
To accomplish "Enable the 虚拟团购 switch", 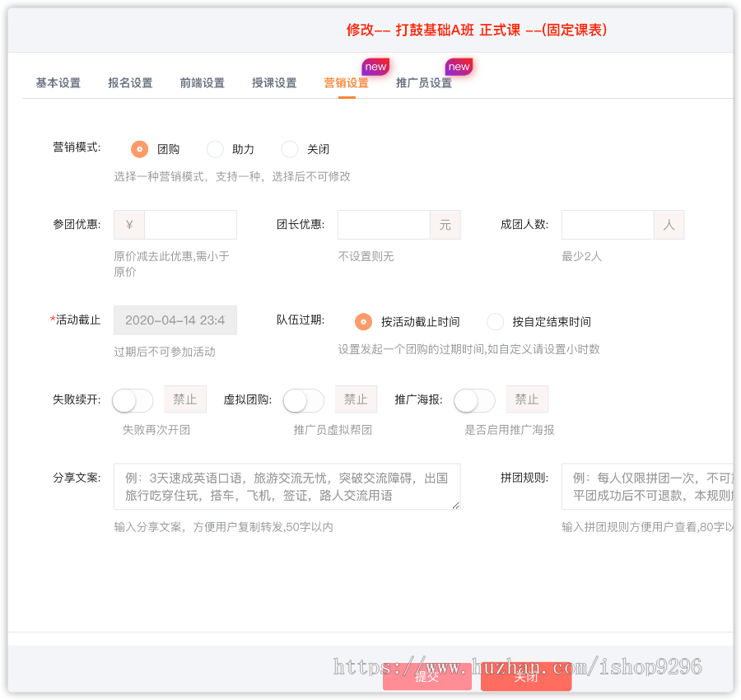I will [303, 400].
